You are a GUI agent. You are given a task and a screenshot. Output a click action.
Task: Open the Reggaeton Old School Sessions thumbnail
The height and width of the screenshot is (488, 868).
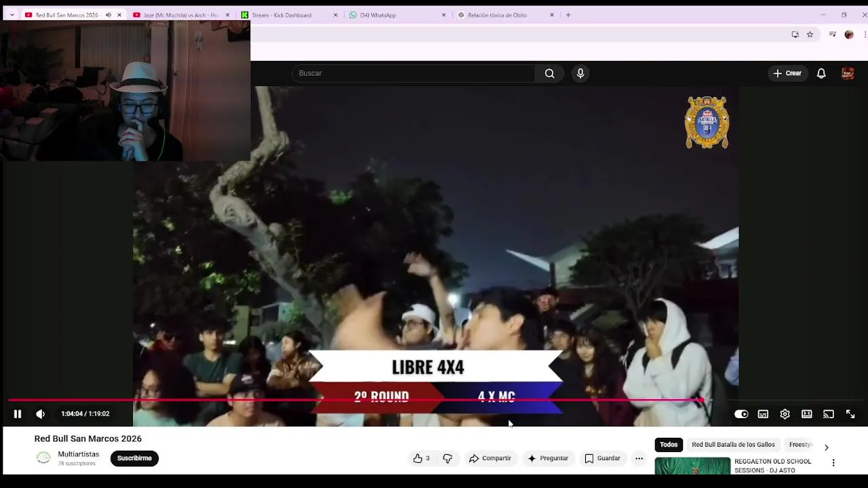[692, 466]
